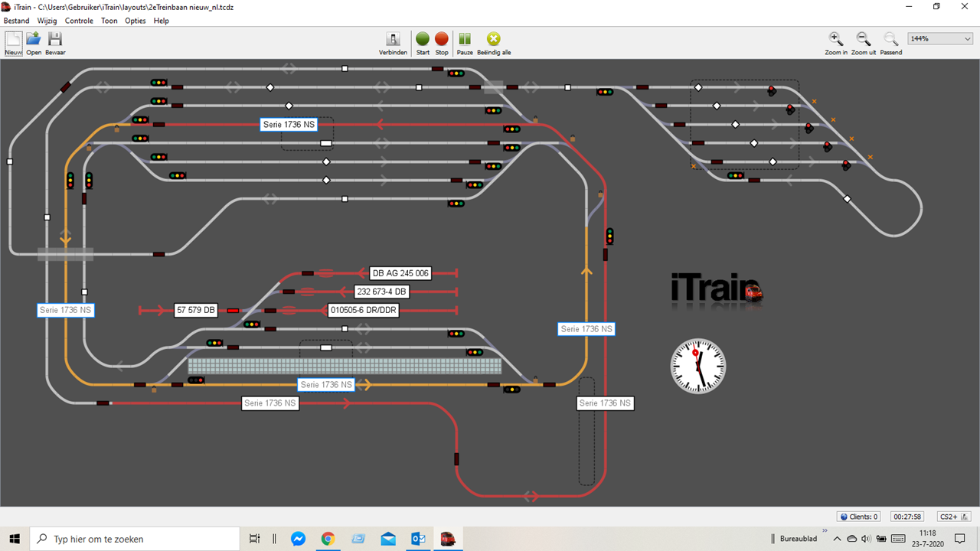Open the Mail app on taskbar
The height and width of the screenshot is (551, 980).
[x=388, y=539]
